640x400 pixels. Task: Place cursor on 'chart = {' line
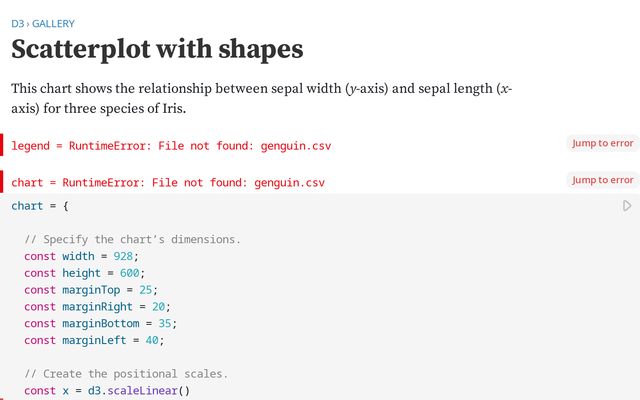point(40,206)
